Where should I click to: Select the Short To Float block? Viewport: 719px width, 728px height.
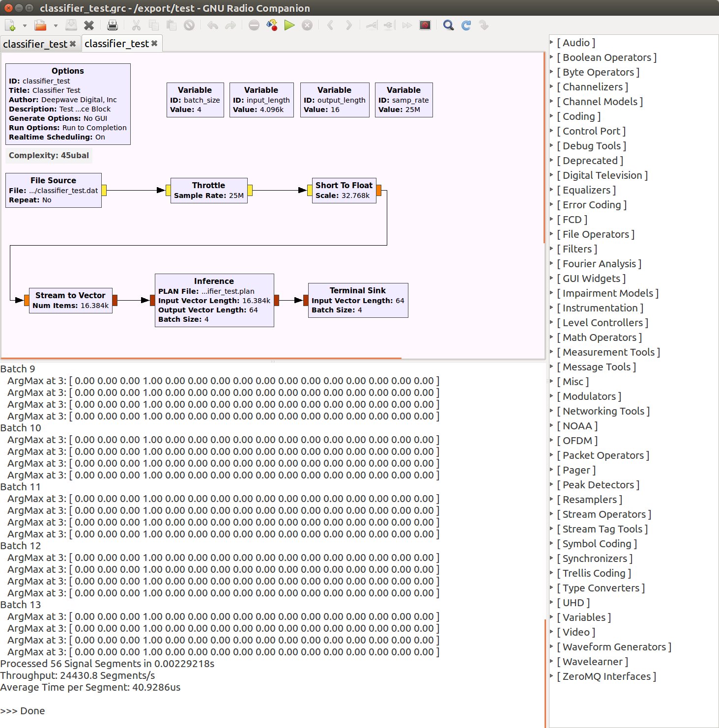[x=344, y=191]
